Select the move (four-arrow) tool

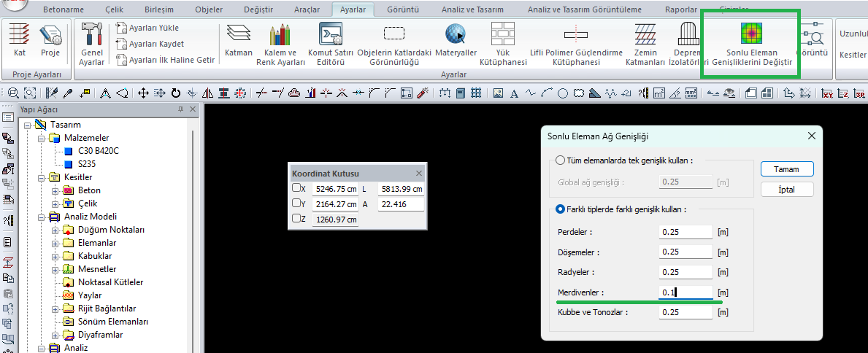coord(143,93)
